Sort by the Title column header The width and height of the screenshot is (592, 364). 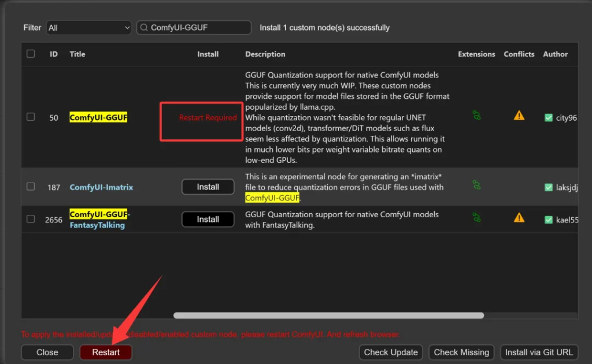(x=77, y=54)
